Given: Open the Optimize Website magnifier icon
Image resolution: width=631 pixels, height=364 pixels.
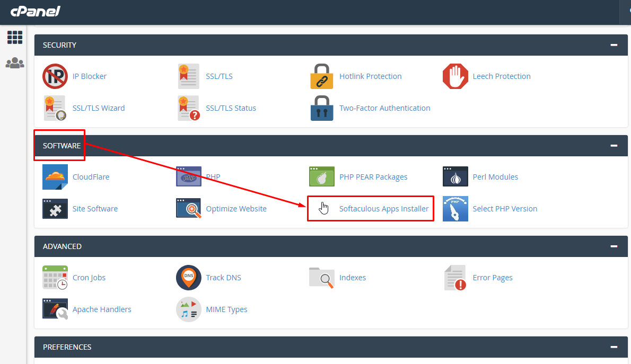Looking at the screenshot, I should 188,208.
